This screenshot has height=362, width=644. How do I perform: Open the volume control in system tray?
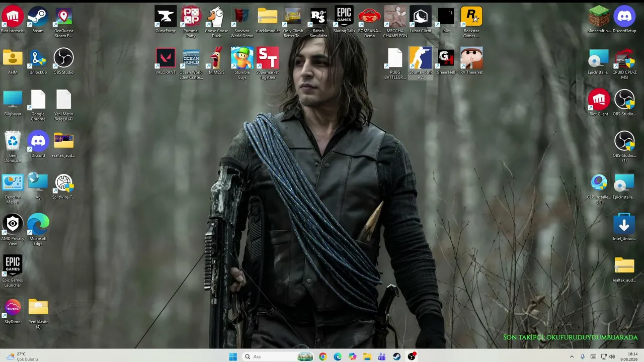point(612,356)
